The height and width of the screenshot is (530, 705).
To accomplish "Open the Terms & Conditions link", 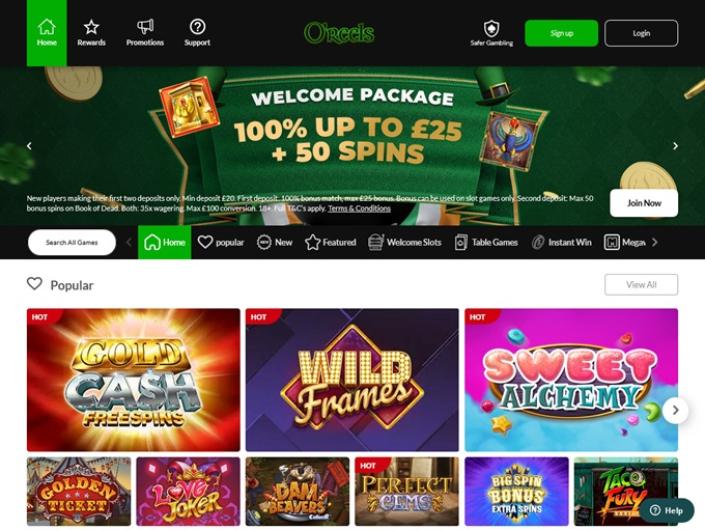I will click(x=359, y=208).
